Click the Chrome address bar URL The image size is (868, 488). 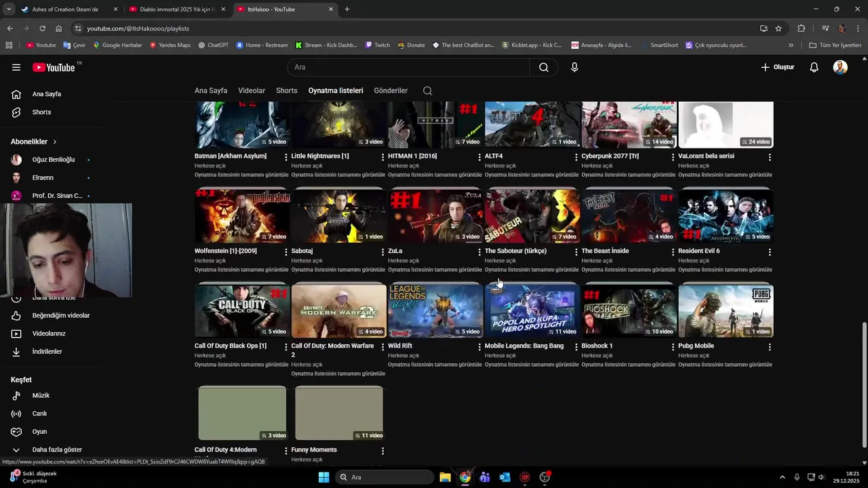(138, 28)
